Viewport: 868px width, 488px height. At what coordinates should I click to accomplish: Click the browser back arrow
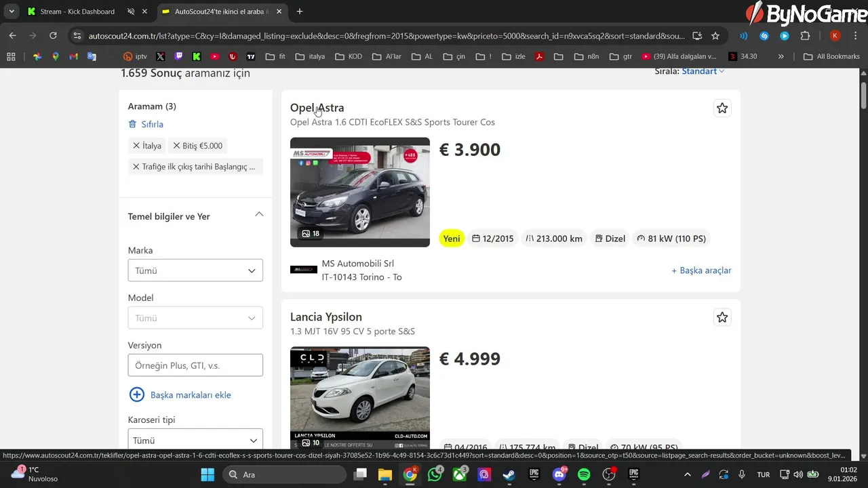[x=12, y=36]
